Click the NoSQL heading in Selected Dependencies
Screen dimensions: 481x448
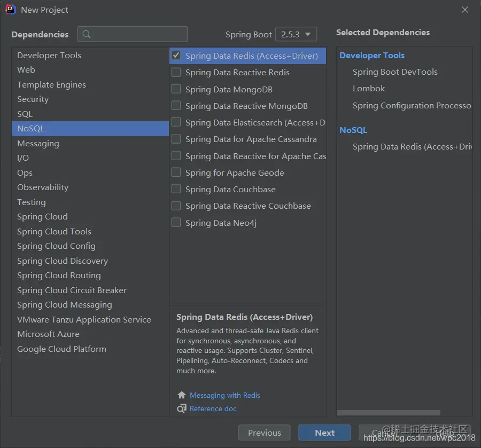[353, 130]
